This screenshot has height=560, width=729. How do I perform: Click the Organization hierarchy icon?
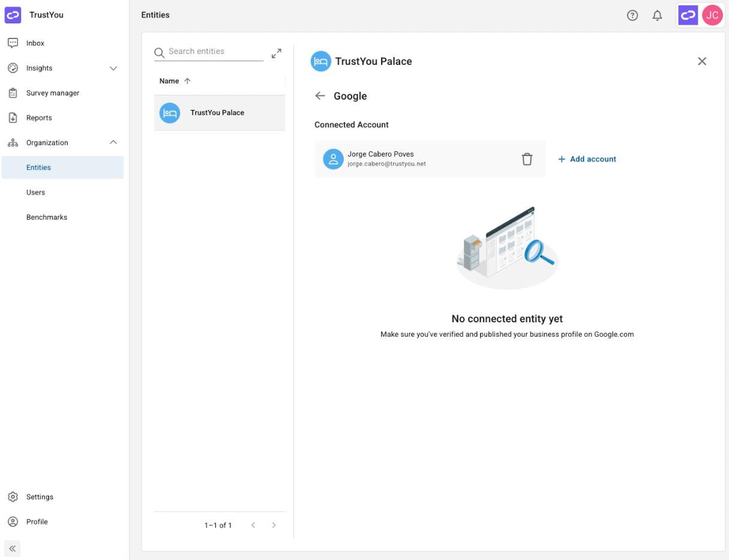point(13,143)
